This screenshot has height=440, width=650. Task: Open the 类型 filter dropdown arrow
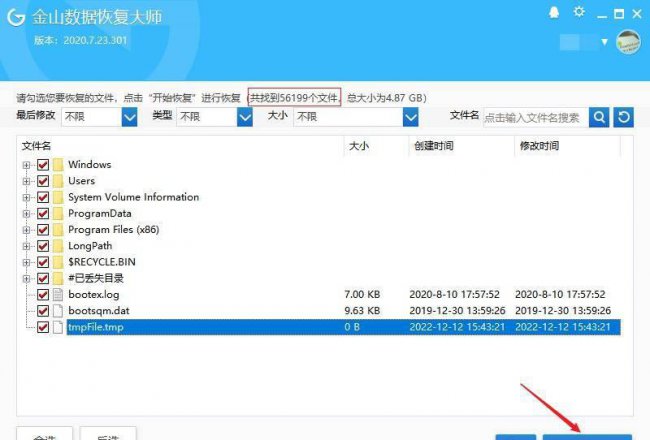(x=245, y=117)
